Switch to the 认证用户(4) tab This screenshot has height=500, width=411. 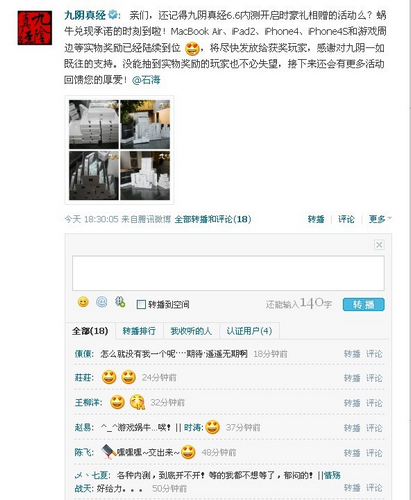249,331
